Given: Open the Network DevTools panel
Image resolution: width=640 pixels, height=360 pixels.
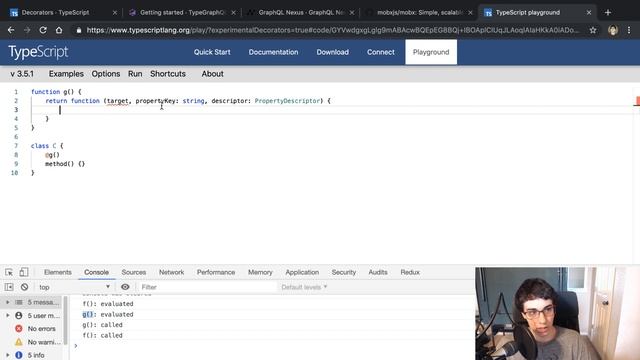Looking at the screenshot, I should (x=171, y=272).
